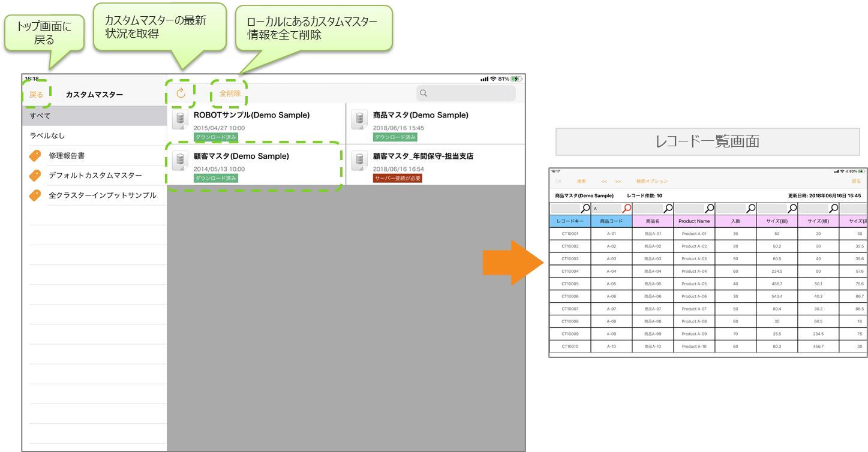868x452 pixels.
Task: Click the tag icon beside デフォルトカスタムマスター
Action: [x=35, y=176]
